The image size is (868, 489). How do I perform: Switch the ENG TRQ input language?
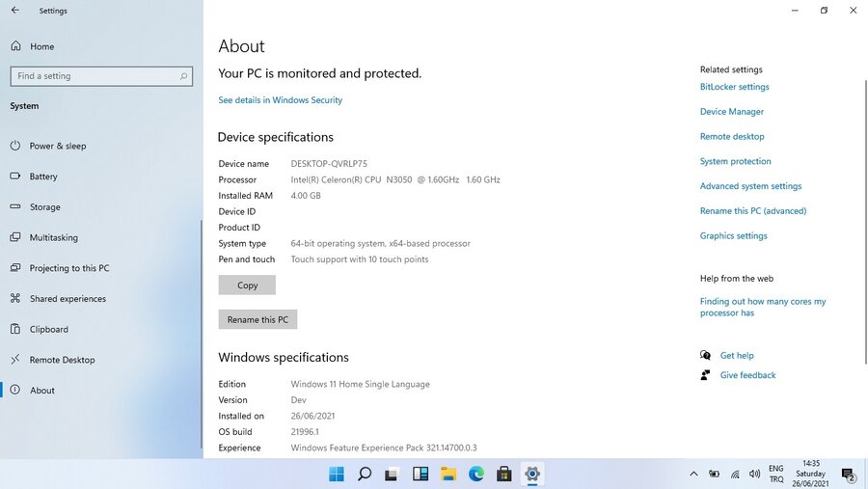click(776, 474)
